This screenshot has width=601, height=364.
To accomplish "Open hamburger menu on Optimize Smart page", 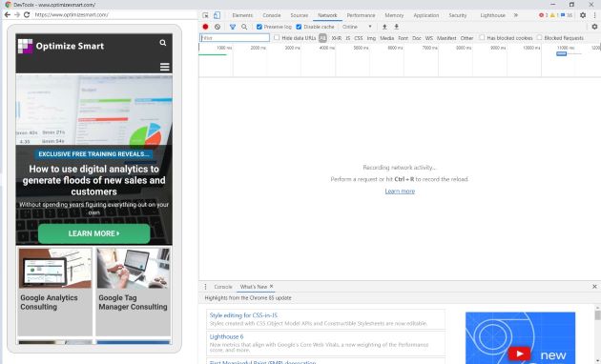I will click(x=164, y=67).
